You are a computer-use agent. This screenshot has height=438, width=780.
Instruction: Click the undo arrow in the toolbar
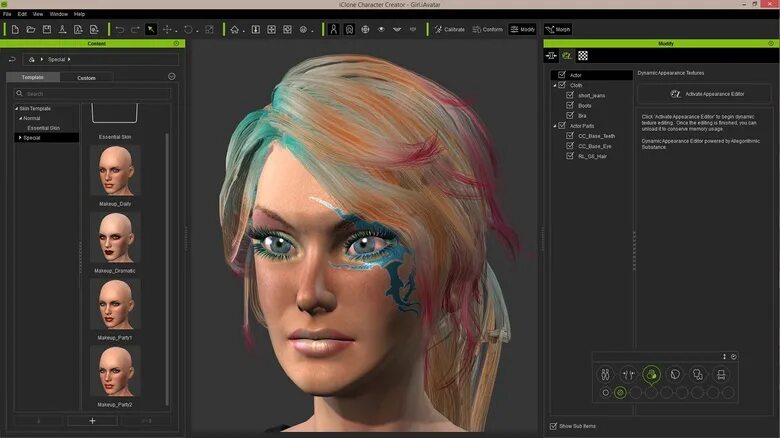119,30
